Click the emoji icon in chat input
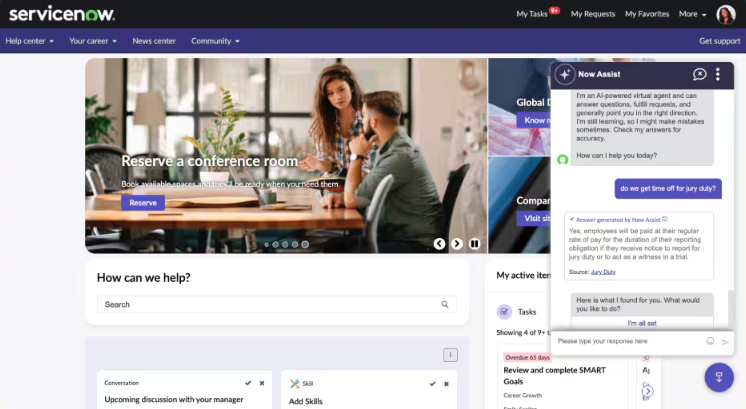746x409 pixels. coord(710,341)
